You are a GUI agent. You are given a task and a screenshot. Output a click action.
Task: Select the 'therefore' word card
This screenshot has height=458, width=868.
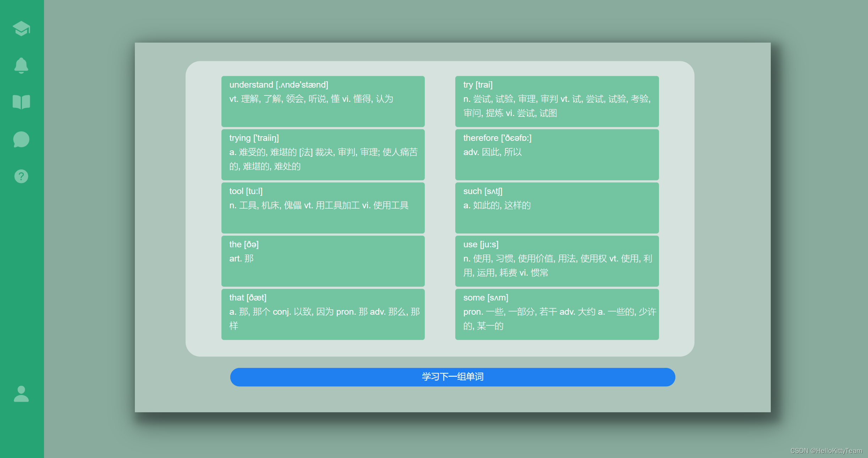coord(557,154)
